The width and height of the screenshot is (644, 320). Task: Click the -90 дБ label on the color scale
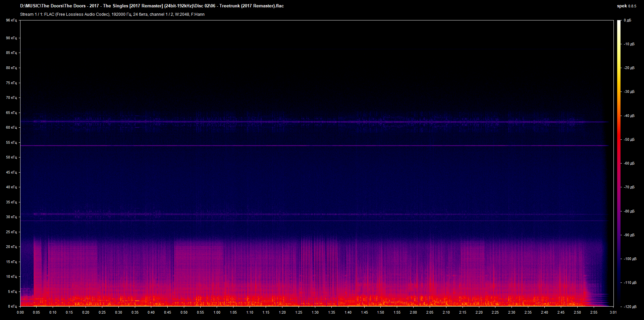coord(629,235)
